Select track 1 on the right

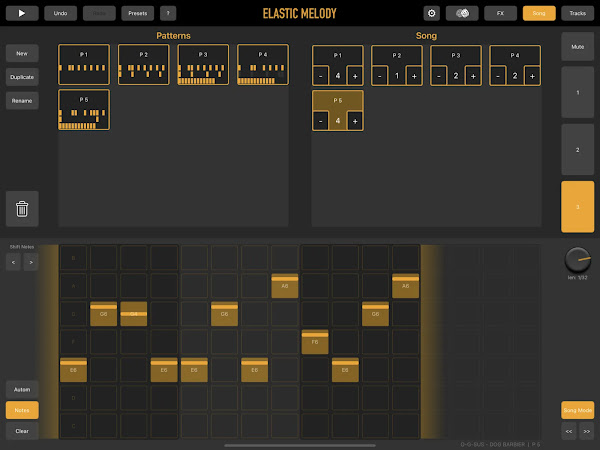point(578,92)
